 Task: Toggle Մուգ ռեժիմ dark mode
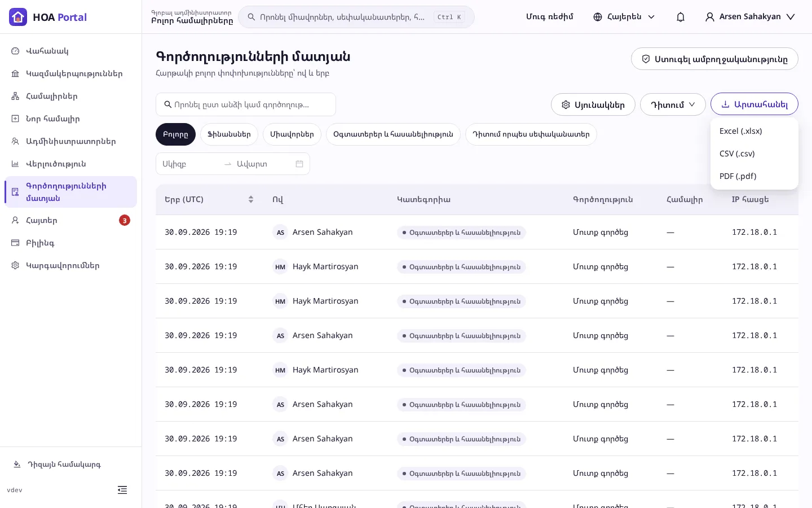(550, 17)
